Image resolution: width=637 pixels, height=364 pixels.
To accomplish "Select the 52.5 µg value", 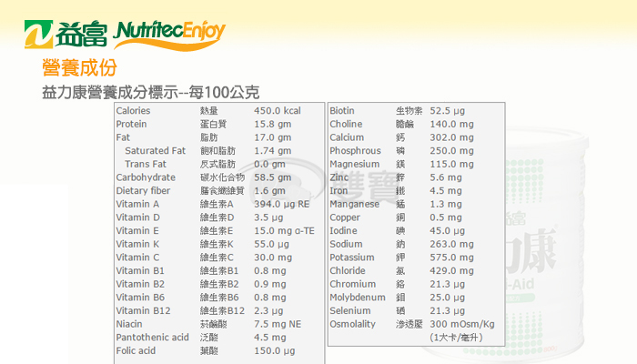I will 448,110.
